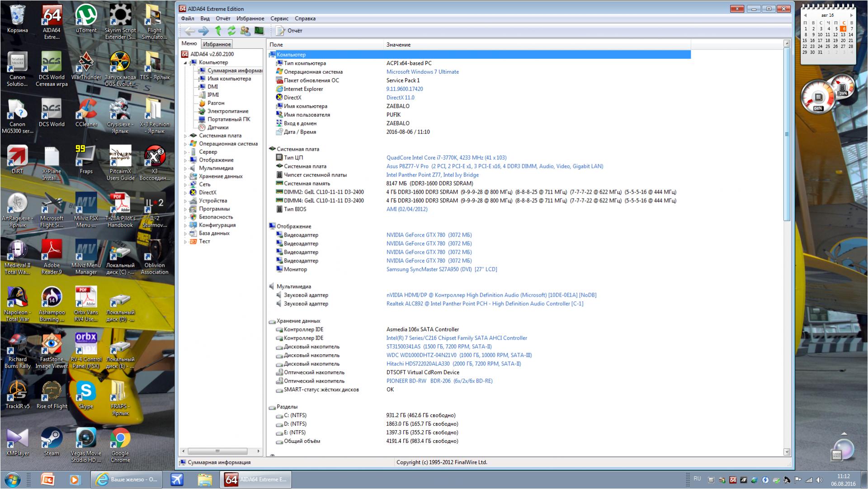This screenshot has height=489, width=868.
Task: Select the Электропитание tree item
Action: tap(227, 111)
